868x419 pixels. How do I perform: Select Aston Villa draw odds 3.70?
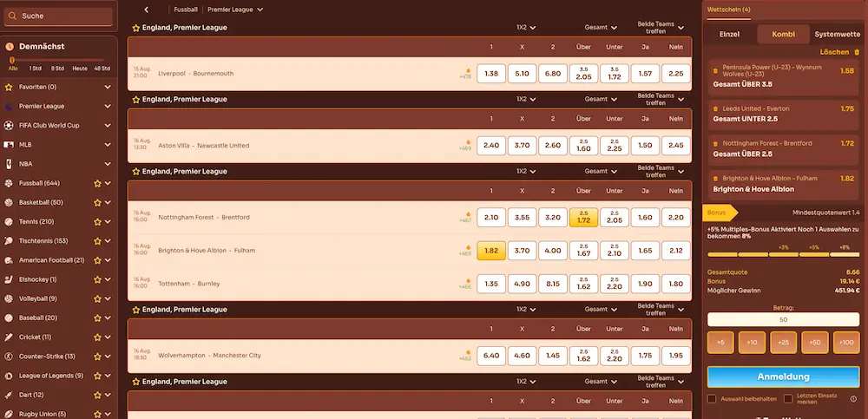pyautogui.click(x=522, y=146)
